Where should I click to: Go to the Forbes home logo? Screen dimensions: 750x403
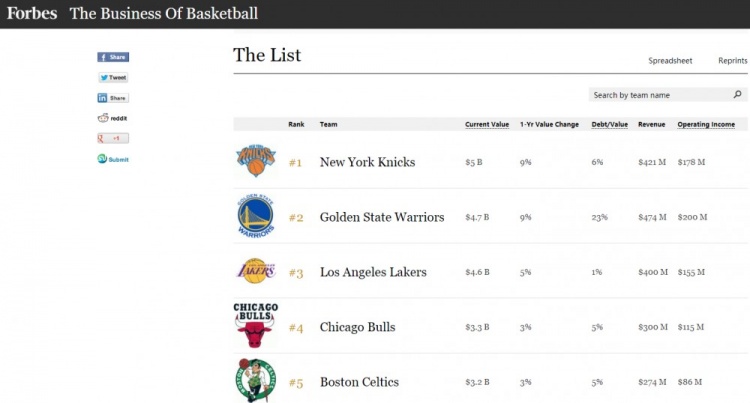point(32,14)
